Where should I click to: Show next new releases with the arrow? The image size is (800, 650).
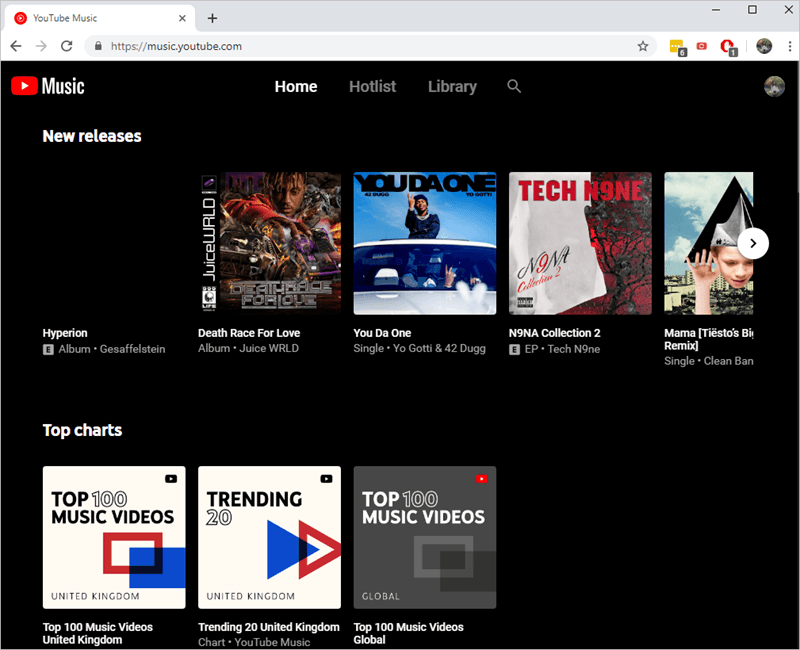[x=753, y=243]
